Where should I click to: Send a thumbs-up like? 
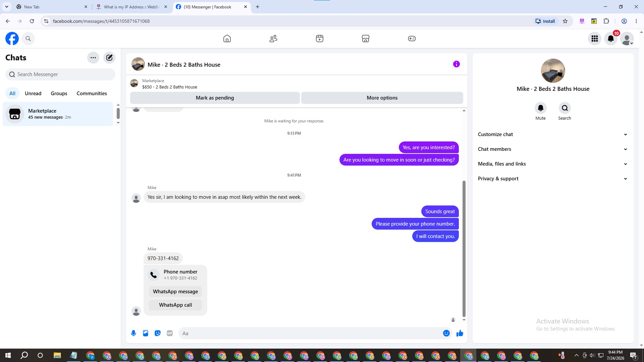460,333
